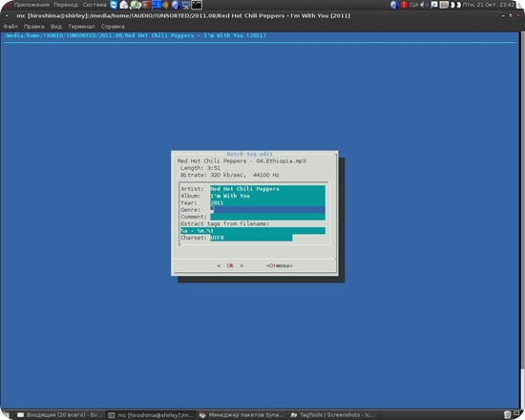Click the show desktop button in bottom panel
Viewport: 525px width, 420px height.
[x=7, y=415]
